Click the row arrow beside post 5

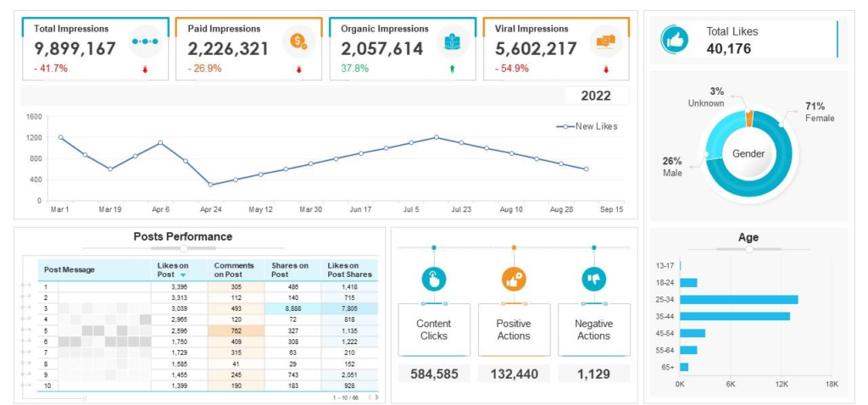click(x=25, y=330)
